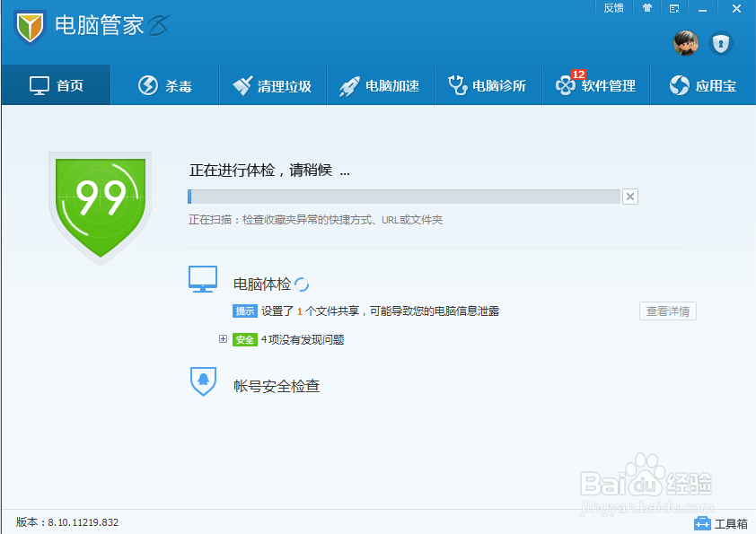Click the green 安全 tag
Viewport: 756px width, 534px height.
pos(244,340)
